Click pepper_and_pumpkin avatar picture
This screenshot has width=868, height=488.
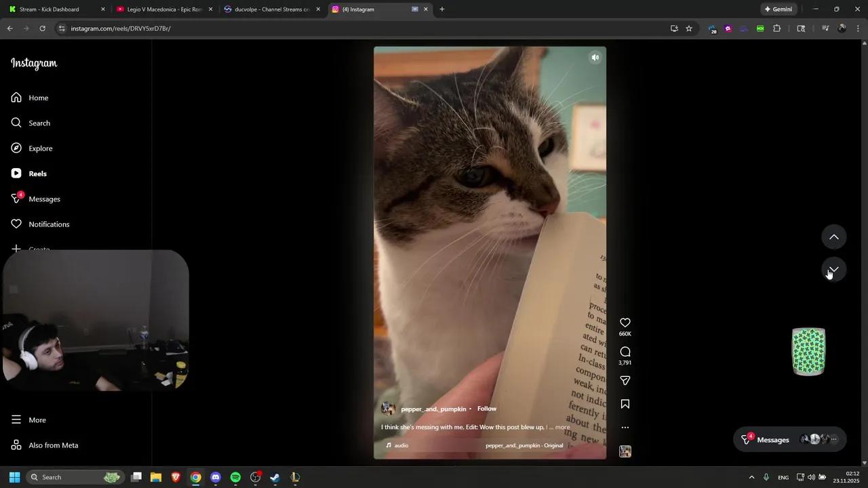tap(388, 409)
